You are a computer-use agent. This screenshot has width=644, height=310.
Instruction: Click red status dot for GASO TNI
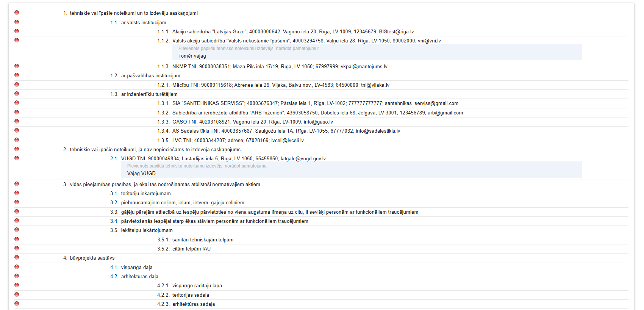coord(17,121)
